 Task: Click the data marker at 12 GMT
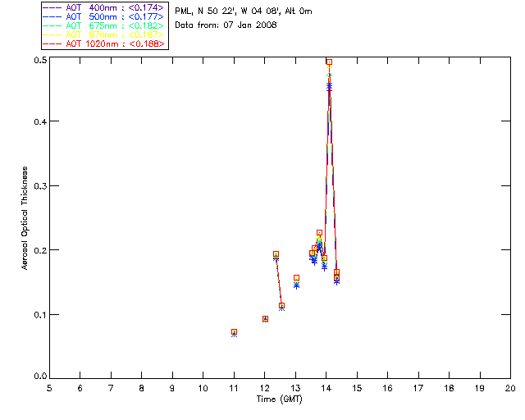(265, 319)
